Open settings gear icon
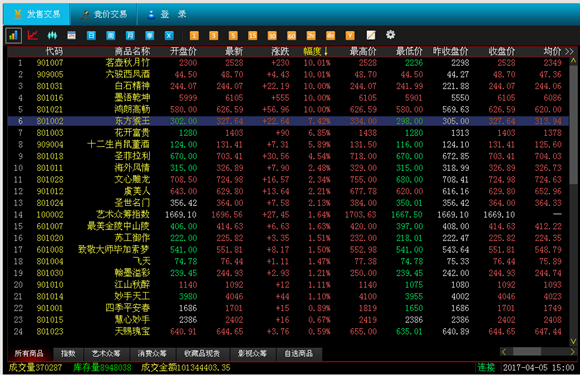The image size is (582, 377). click(x=390, y=35)
